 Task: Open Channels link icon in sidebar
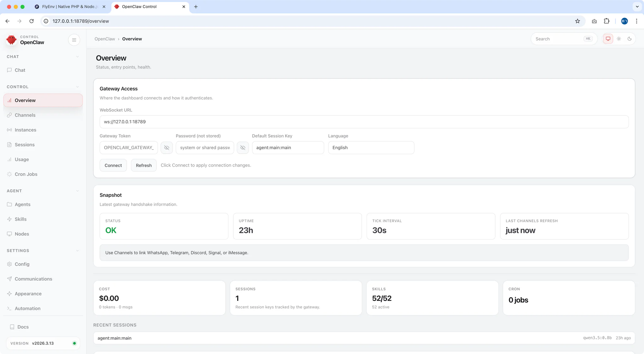(x=9, y=115)
